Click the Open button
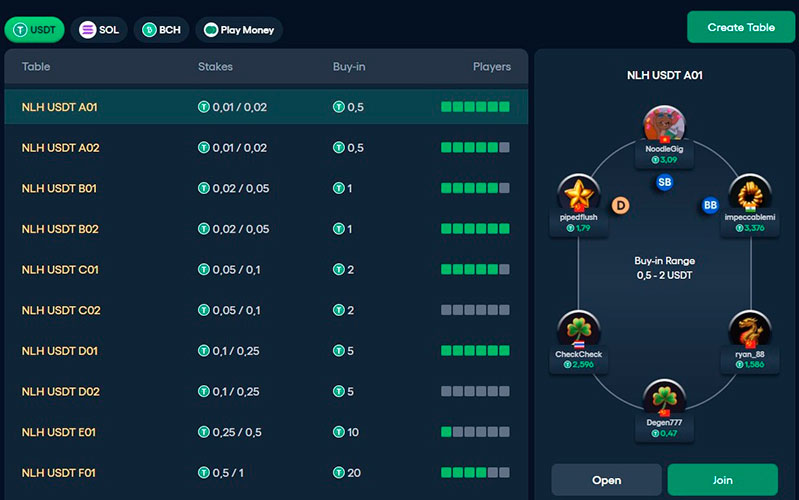Image resolution: width=799 pixels, height=500 pixels. (606, 480)
